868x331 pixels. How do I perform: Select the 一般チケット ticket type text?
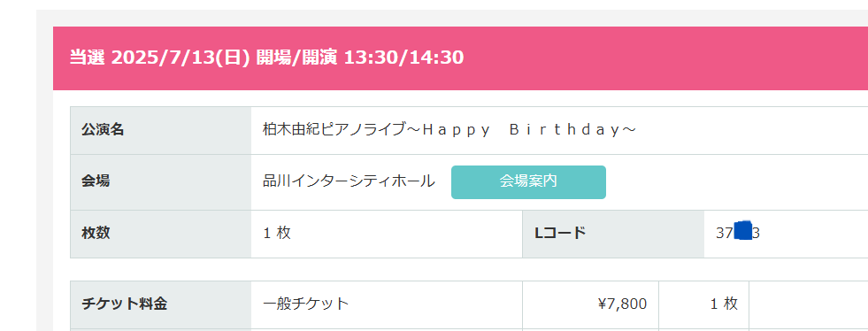click(x=305, y=304)
